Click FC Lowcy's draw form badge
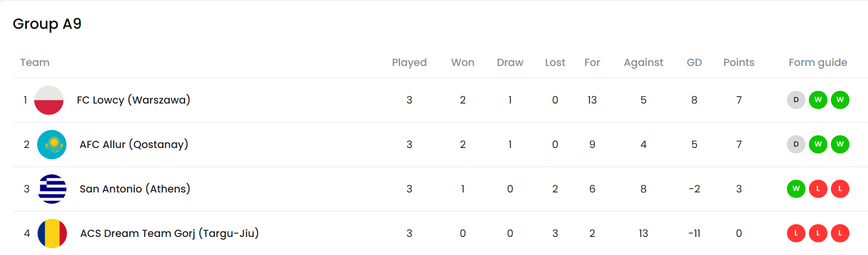 pos(796,100)
